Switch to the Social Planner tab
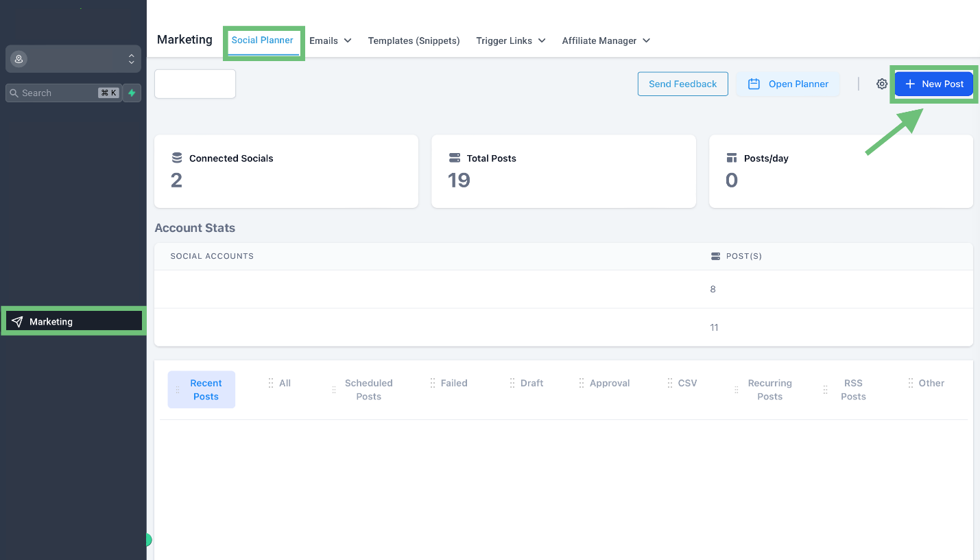This screenshot has height=560, width=980. [x=263, y=40]
